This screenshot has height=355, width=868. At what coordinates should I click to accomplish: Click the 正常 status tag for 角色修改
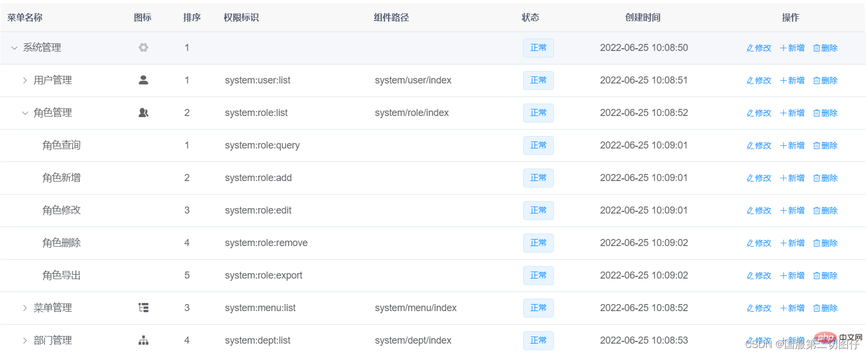pos(538,210)
